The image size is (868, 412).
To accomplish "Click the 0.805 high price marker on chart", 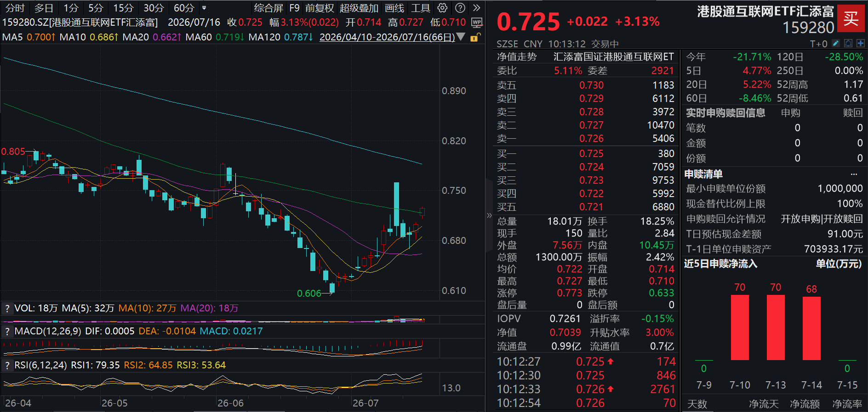I will coord(13,152).
